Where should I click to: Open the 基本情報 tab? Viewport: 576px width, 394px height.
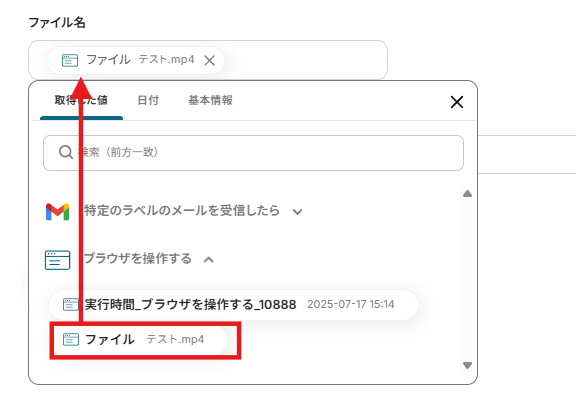(x=210, y=100)
